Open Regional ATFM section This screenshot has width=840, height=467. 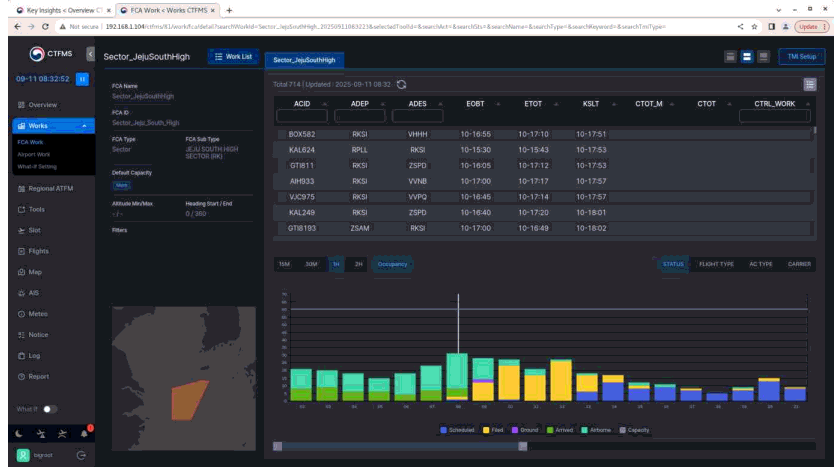46,189
